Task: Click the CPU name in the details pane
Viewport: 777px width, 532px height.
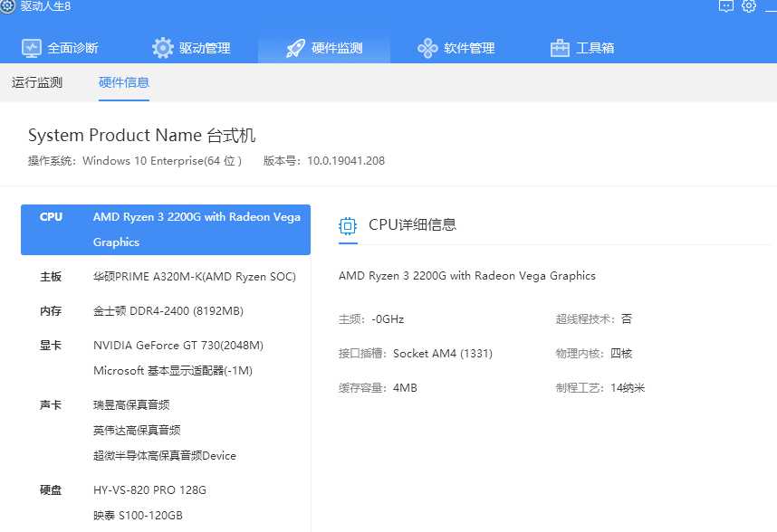Action: (x=466, y=276)
